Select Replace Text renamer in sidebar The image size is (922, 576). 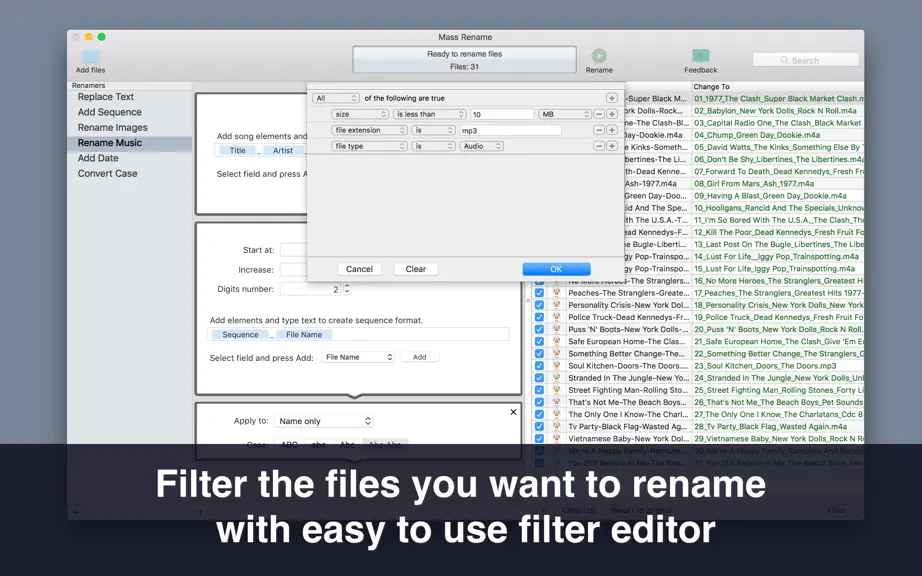pyautogui.click(x=106, y=96)
